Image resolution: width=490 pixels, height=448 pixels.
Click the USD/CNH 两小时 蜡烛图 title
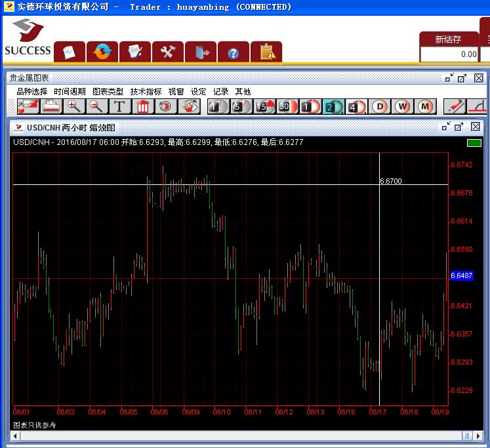(71, 127)
